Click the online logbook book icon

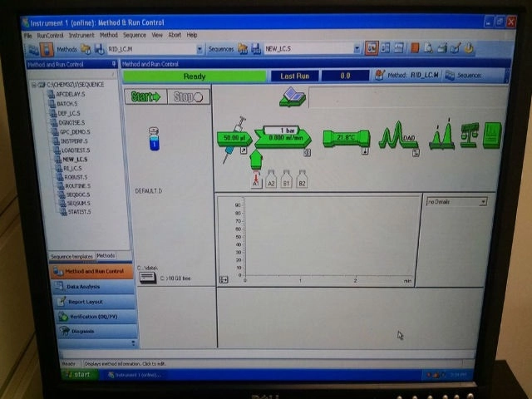click(x=293, y=98)
